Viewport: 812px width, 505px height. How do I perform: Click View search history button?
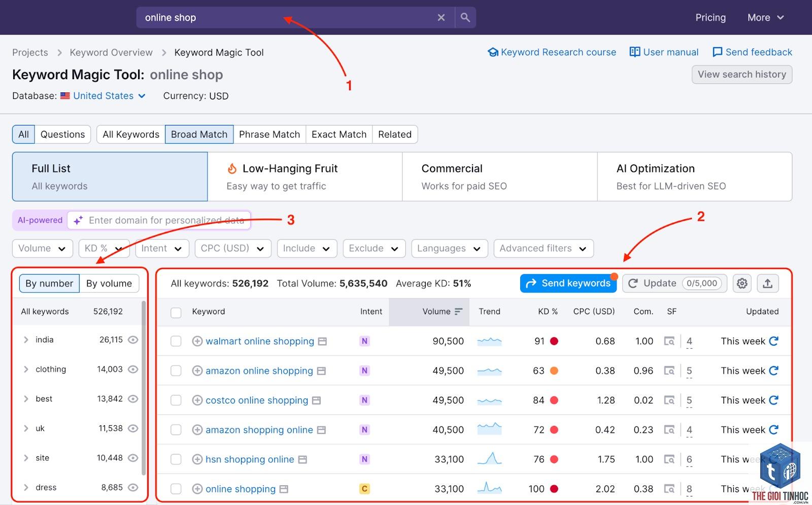[x=742, y=75]
